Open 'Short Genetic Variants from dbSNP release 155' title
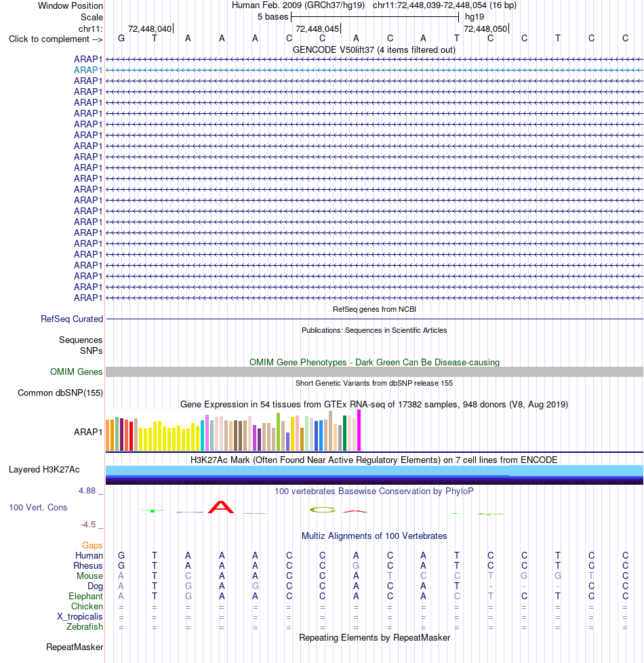The width and height of the screenshot is (644, 663). tap(374, 383)
